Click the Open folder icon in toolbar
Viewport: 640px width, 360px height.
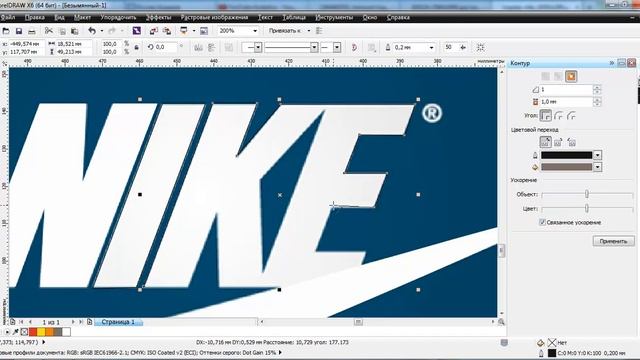coord(6,31)
